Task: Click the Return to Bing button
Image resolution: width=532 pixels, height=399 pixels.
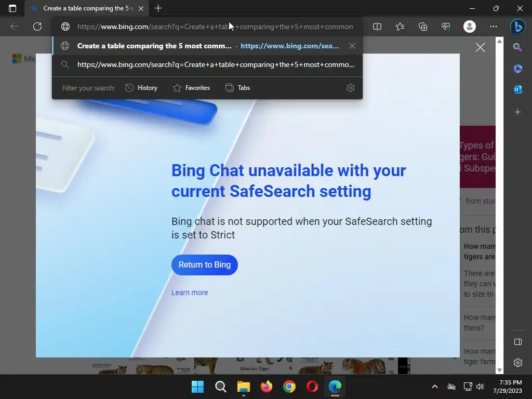Action: (x=205, y=264)
